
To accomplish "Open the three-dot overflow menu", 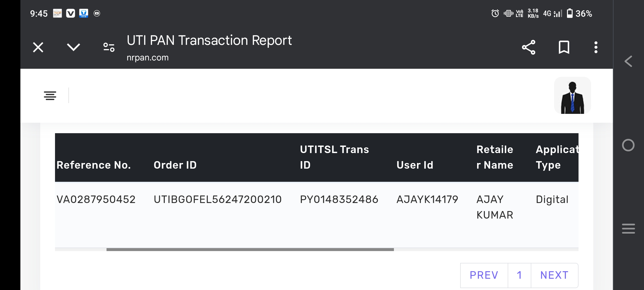I will 596,48.
